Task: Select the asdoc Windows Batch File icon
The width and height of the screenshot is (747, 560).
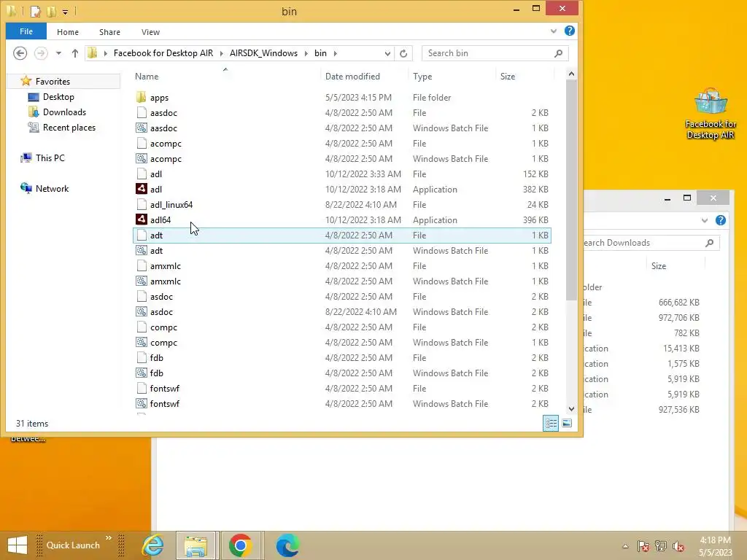Action: pos(141,311)
